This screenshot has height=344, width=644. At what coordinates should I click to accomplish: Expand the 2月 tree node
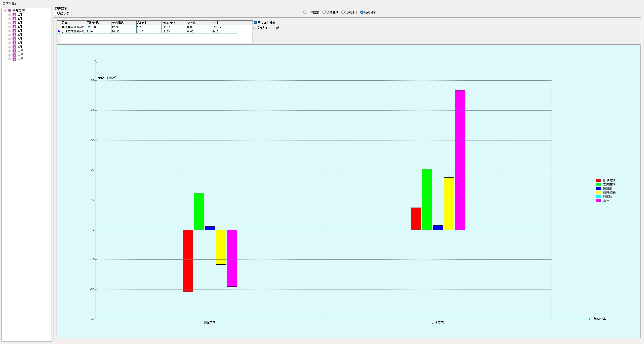[10, 19]
